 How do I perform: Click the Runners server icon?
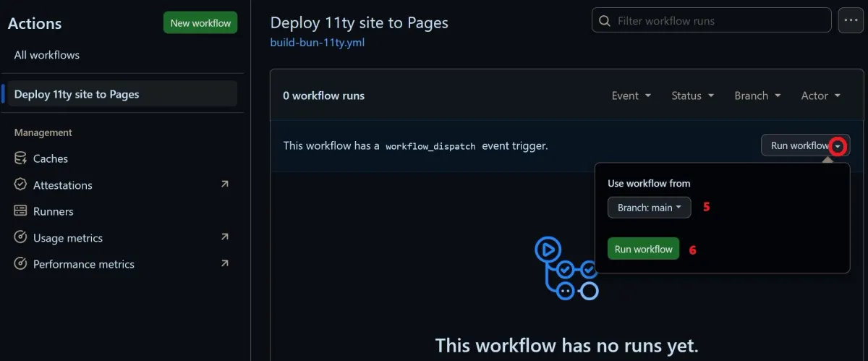click(20, 211)
